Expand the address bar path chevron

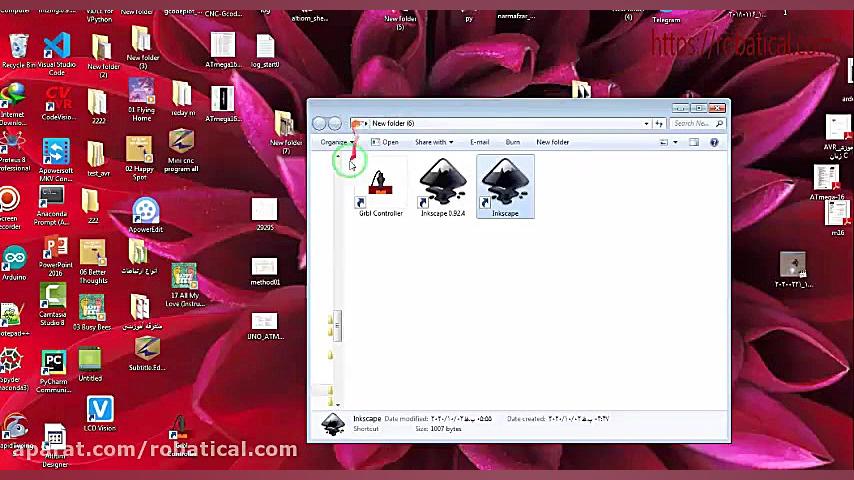coord(366,124)
